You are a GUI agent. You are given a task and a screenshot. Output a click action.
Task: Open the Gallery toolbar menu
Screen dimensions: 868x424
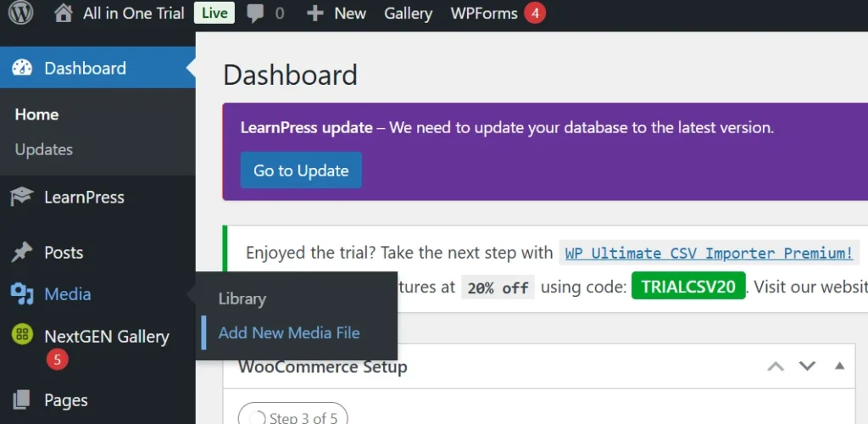[x=408, y=14]
